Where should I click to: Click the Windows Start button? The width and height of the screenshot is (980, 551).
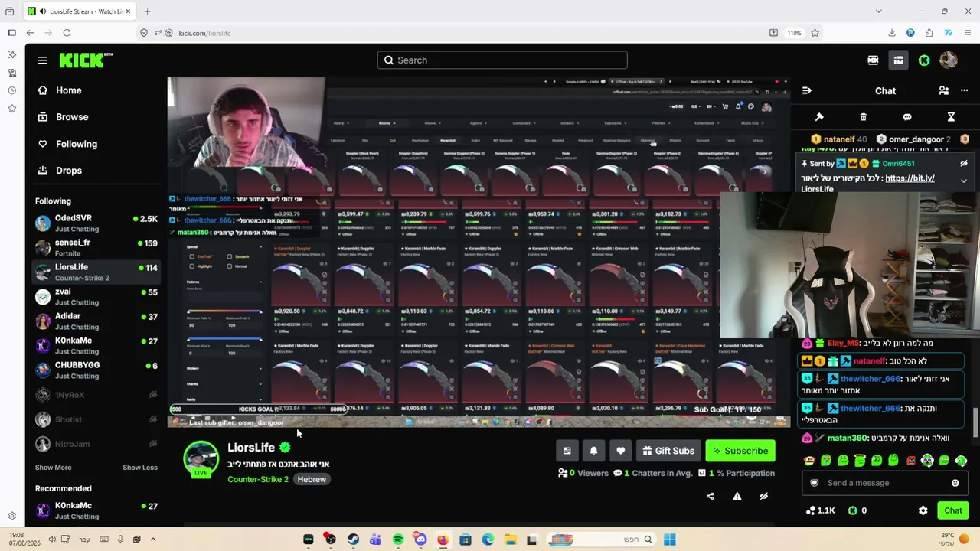pyautogui.click(x=670, y=540)
